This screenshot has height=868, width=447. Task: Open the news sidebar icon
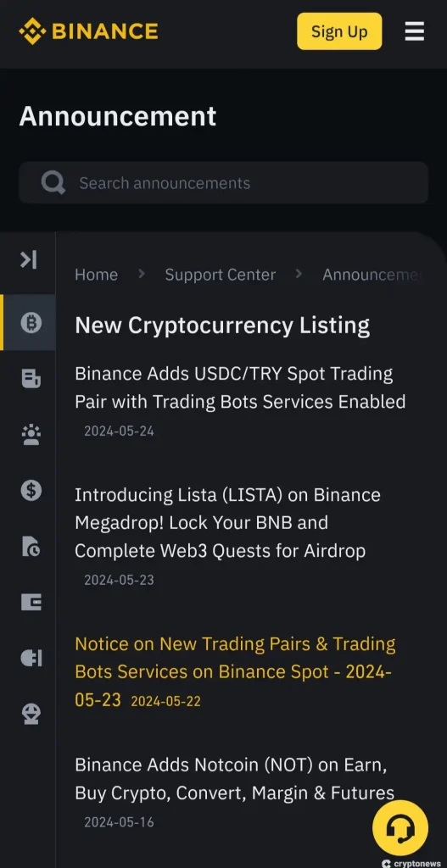31,379
